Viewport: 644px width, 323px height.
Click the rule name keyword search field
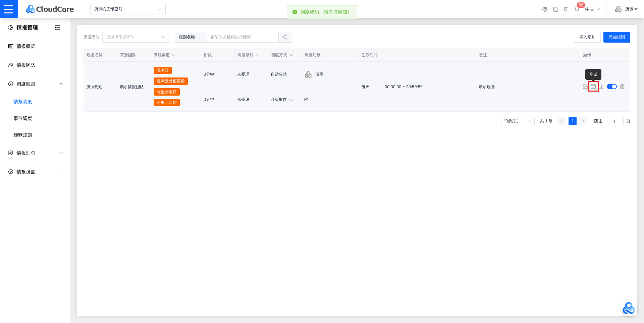point(243,37)
